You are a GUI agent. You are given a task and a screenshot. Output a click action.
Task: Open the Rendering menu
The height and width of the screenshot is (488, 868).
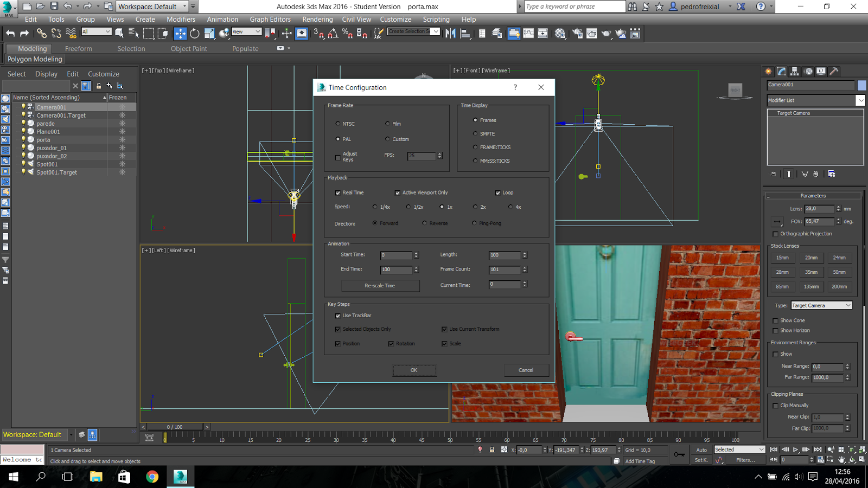(x=317, y=19)
